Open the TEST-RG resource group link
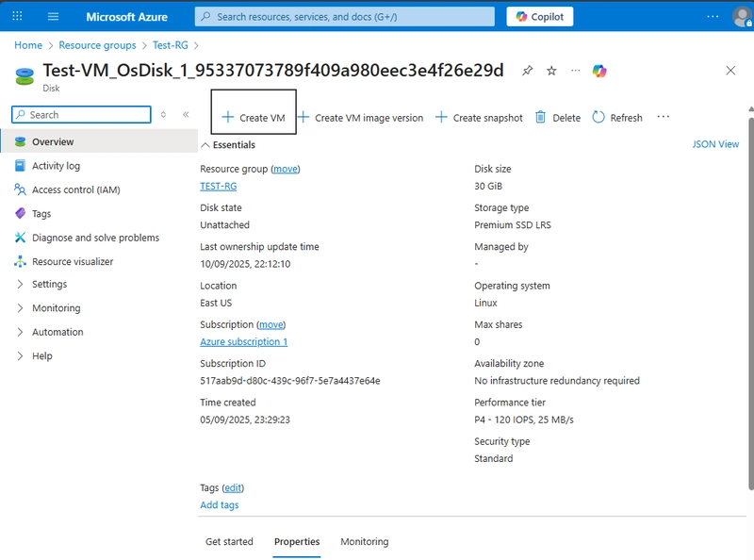754x560 pixels. click(x=219, y=186)
